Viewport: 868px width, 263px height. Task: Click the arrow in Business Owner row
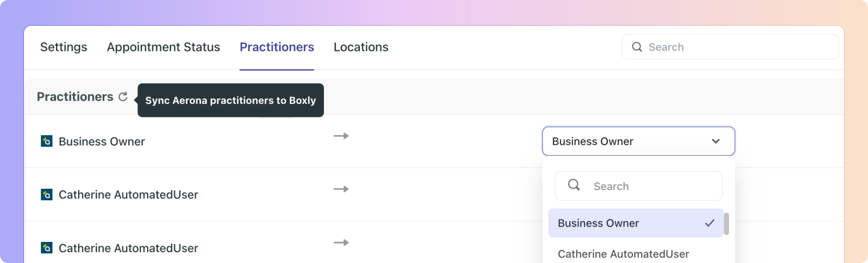point(341,136)
